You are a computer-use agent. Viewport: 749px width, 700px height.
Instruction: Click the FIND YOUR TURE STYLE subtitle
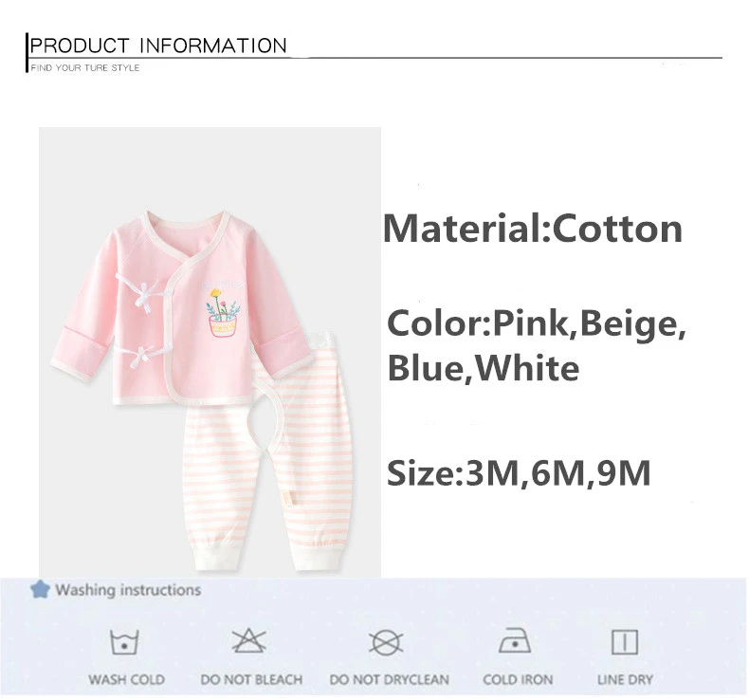(x=85, y=68)
